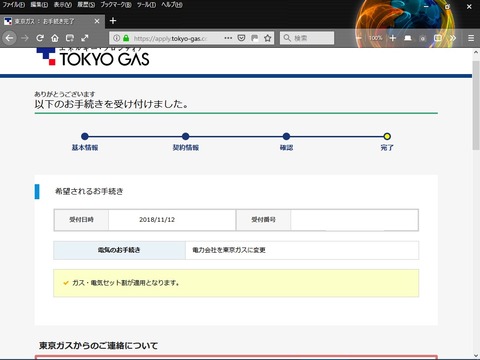Open the ファイル menu

tap(13, 5)
